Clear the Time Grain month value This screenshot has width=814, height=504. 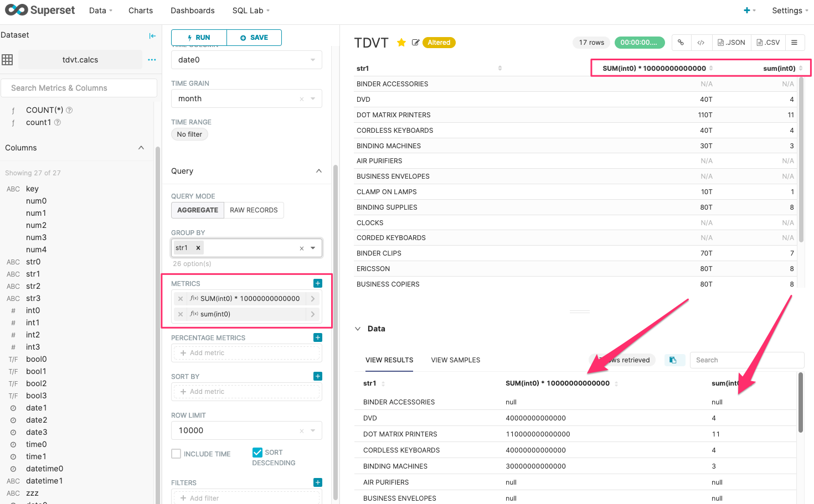[302, 99]
